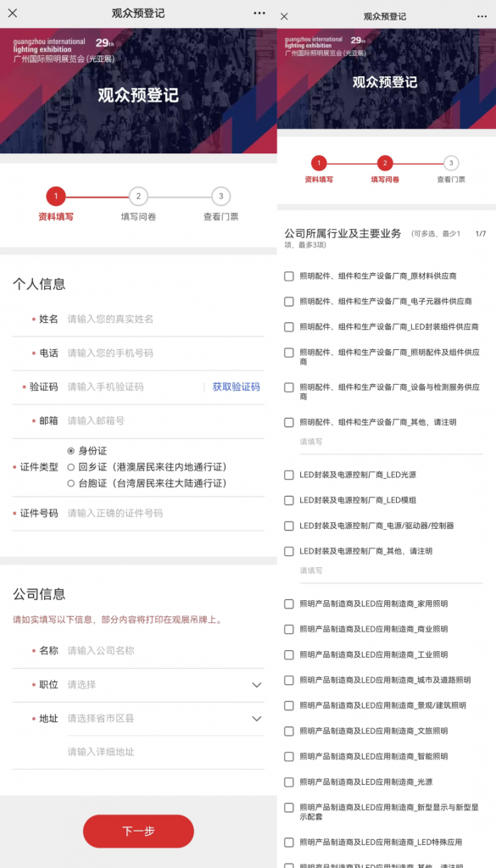
Task: Go to step 1 circle on right page
Action: (319, 164)
